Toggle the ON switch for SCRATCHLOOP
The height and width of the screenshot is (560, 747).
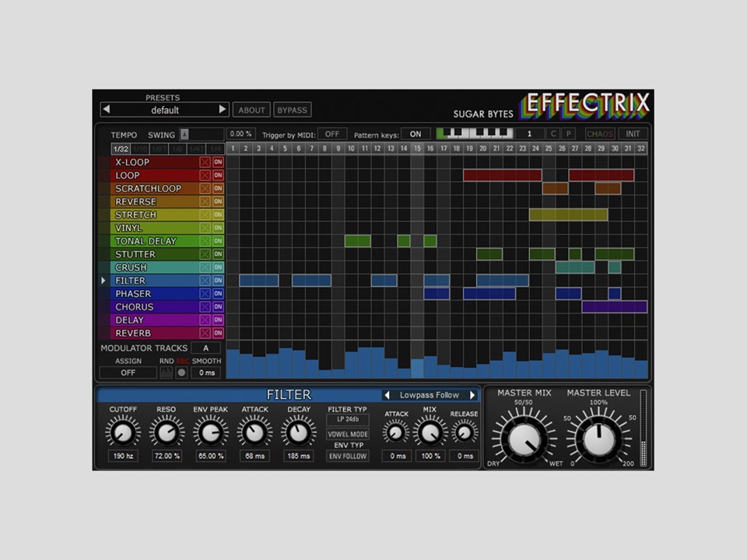218,188
